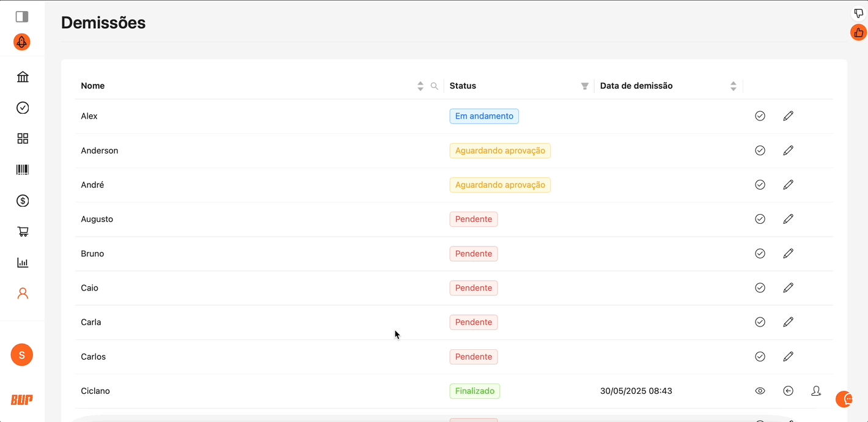This screenshot has width=868, height=422.
Task: Edit Anderson's row with the pencil icon
Action: (x=789, y=150)
